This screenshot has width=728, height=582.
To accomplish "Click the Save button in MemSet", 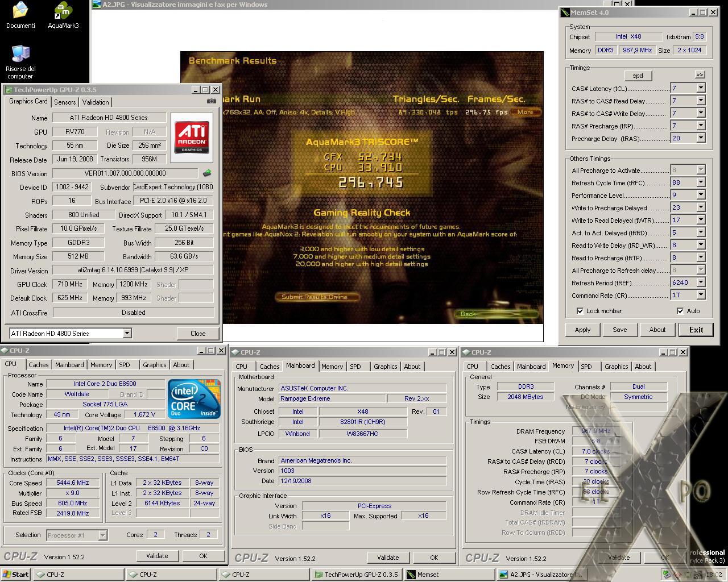I will pos(620,330).
